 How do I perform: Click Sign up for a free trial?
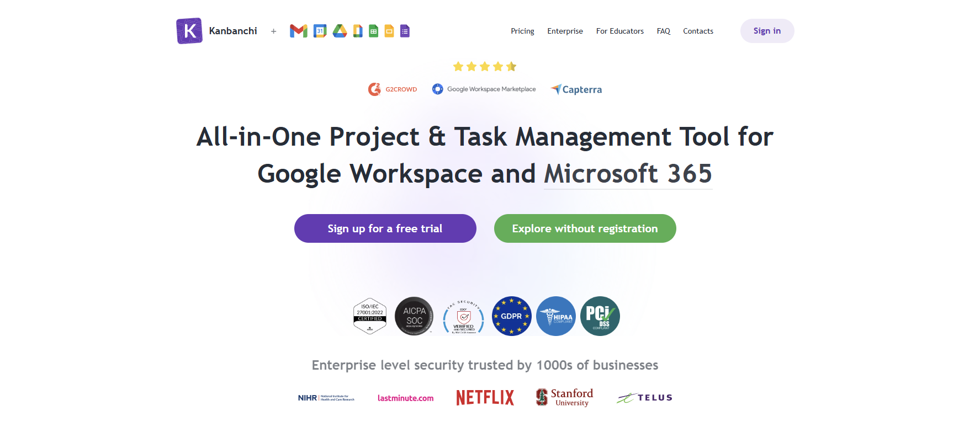coord(385,228)
